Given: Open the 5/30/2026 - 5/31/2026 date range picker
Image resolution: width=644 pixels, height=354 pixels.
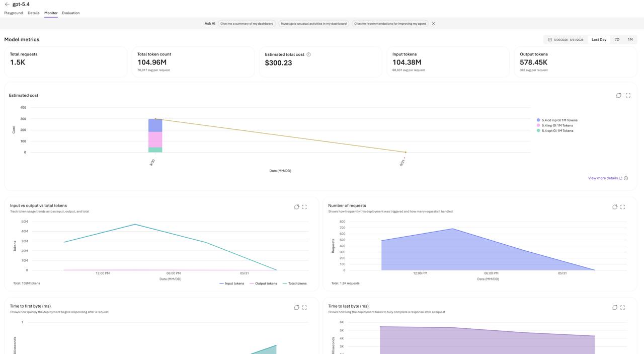Looking at the screenshot, I should click(566, 39).
